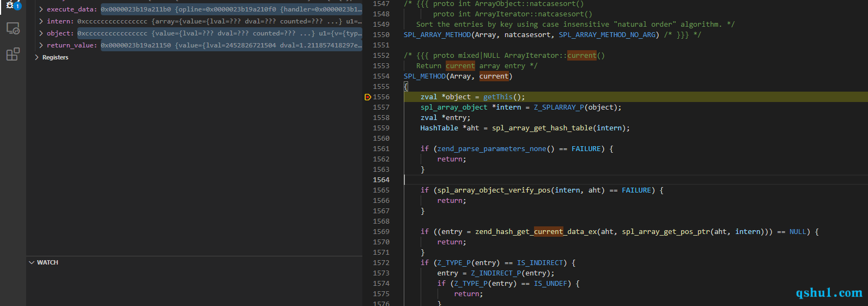Click the natcasesort comment on line 1549
Screen dimensions: 868x306
(x=575, y=25)
